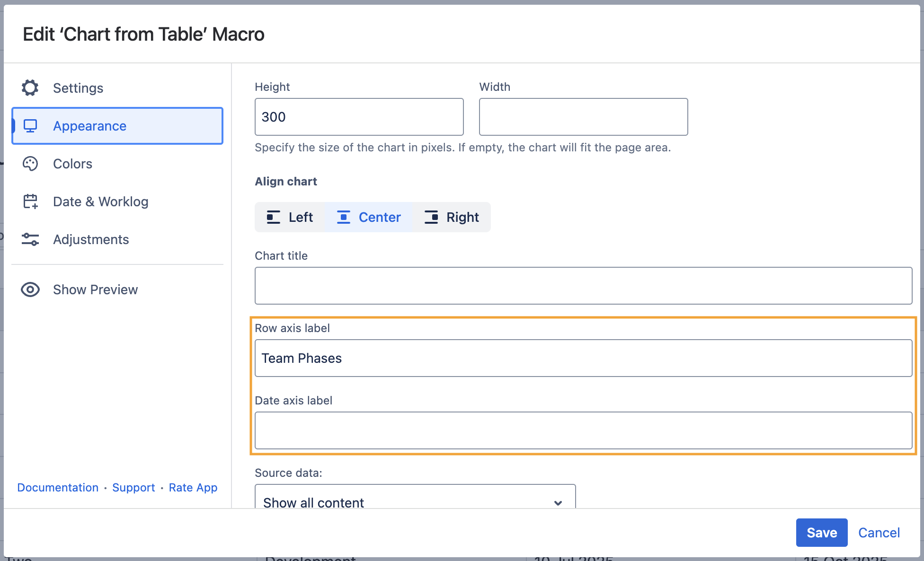The height and width of the screenshot is (561, 924).
Task: Open the Source data dropdown
Action: click(x=415, y=502)
